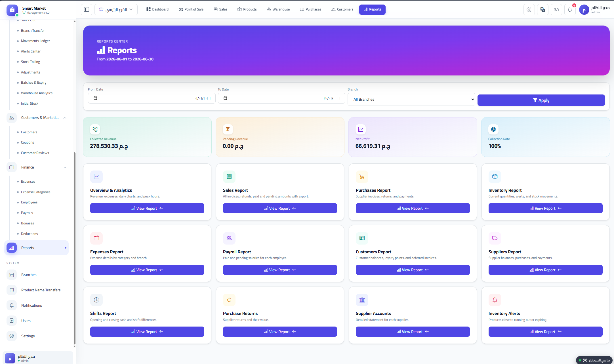Click the Shifts Report clock icon
This screenshot has height=364, width=614.
click(x=96, y=300)
